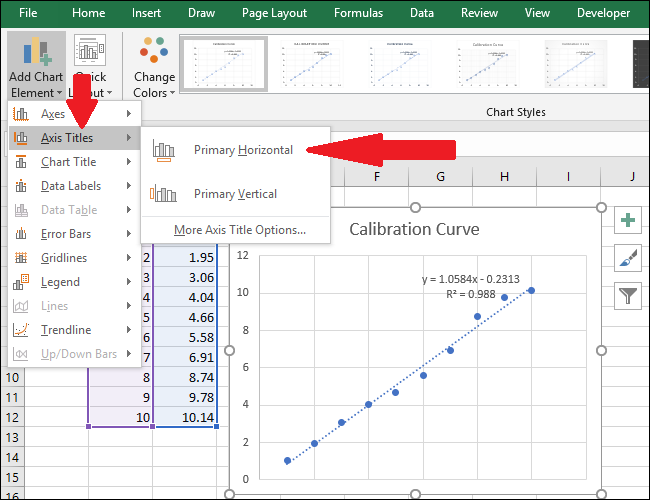Expand the Chart Title submenu arrow
The image size is (650, 500).
(129, 162)
